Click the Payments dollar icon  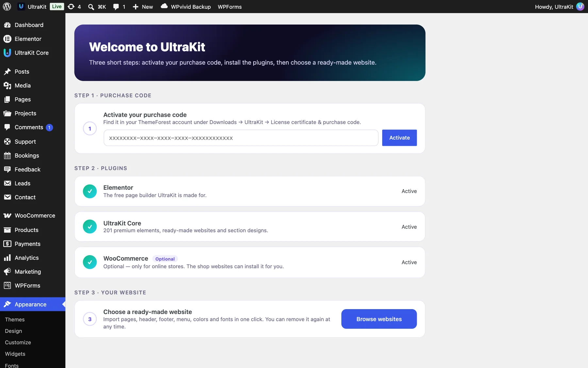click(7, 244)
